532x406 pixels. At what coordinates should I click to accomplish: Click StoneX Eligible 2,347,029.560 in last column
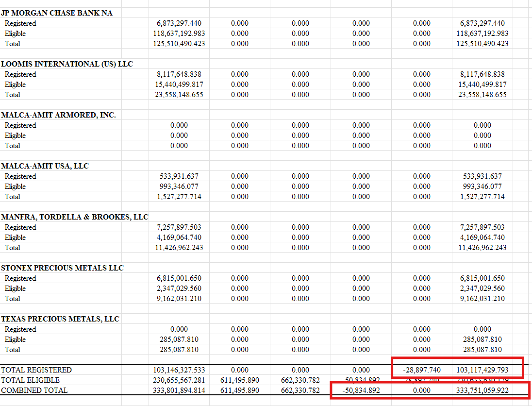tap(482, 288)
